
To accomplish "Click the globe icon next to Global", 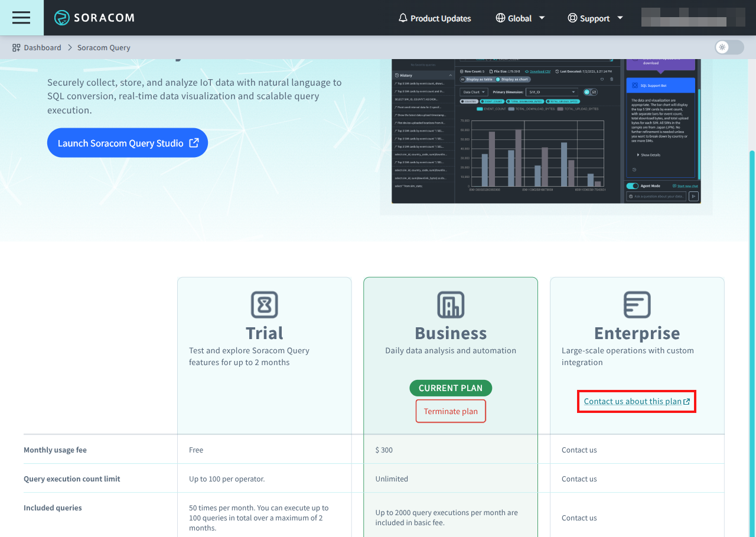I will (500, 18).
